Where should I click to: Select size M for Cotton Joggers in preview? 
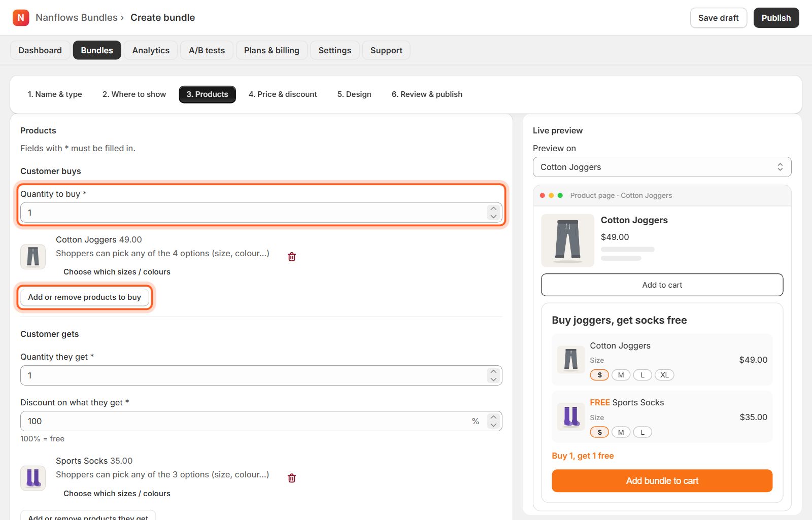(621, 375)
